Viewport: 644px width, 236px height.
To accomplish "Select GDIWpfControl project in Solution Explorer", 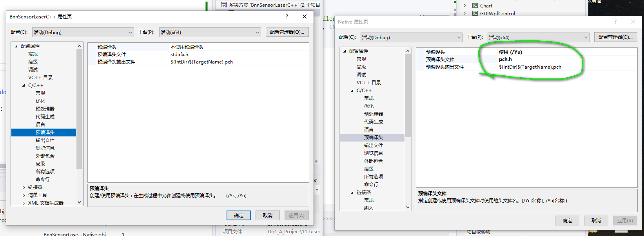I will 497,13.
